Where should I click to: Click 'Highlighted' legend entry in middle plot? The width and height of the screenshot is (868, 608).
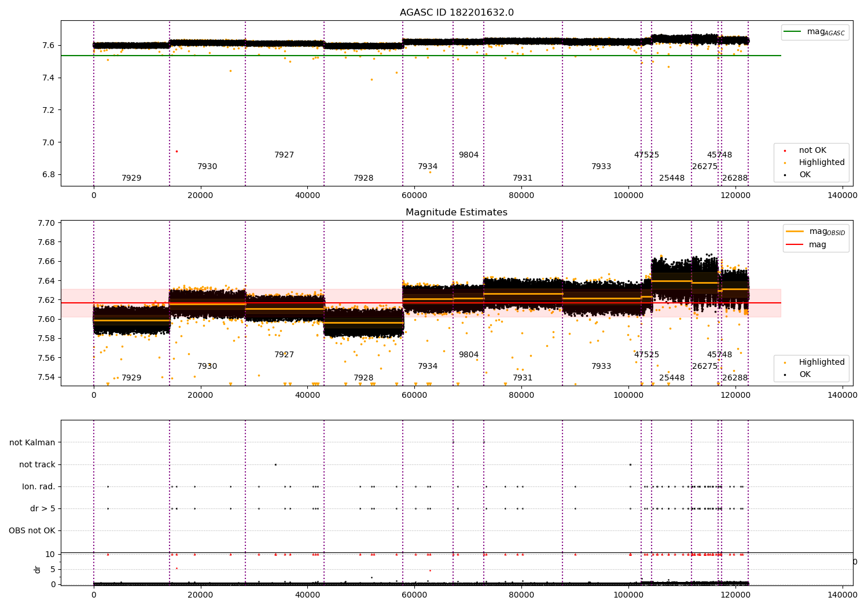tap(814, 362)
